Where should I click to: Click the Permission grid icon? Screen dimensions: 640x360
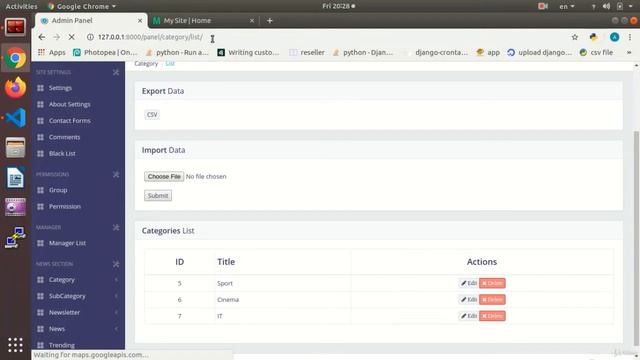[40, 207]
